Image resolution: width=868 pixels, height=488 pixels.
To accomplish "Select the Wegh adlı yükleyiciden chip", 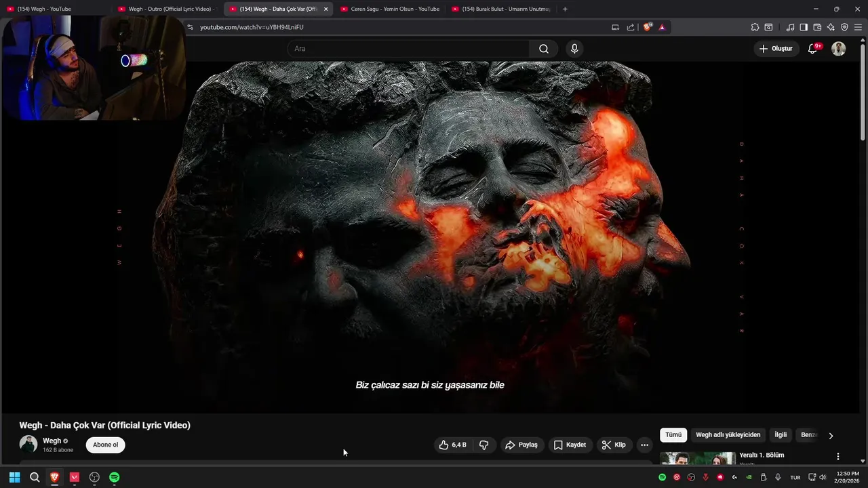I will [728, 434].
